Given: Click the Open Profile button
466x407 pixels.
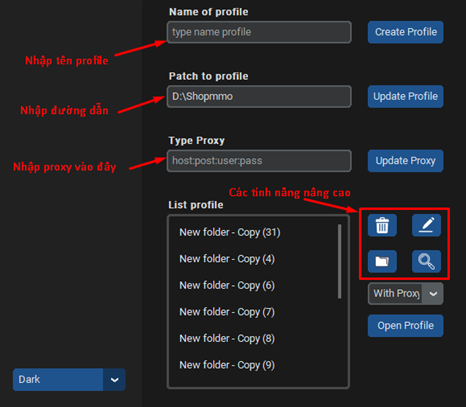Looking at the screenshot, I should [x=406, y=326].
